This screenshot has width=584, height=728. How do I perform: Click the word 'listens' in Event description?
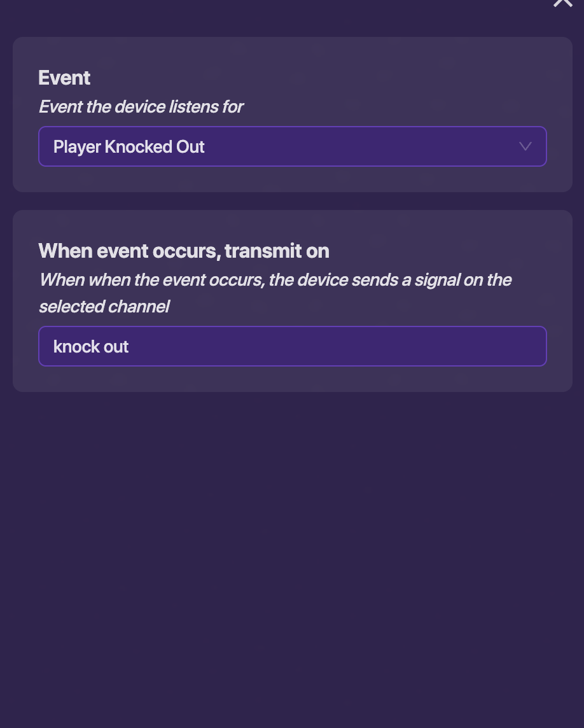coord(188,106)
